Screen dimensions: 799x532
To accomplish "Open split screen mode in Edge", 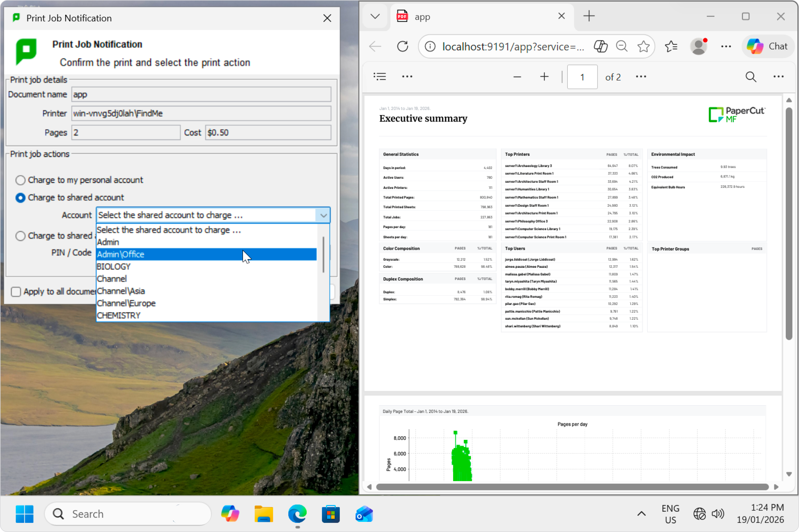I will [600, 46].
